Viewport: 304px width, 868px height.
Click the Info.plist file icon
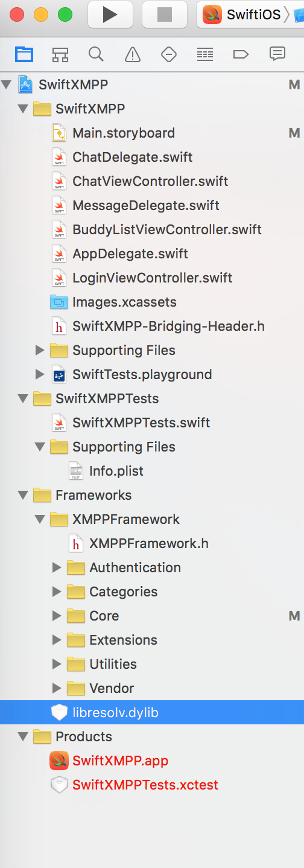pyautogui.click(x=76, y=471)
